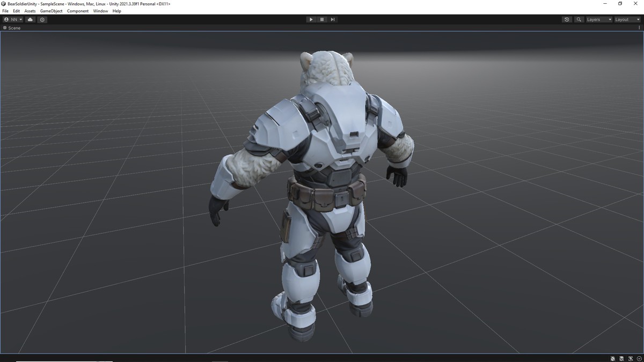Open the Scene view options three-dot menu
Viewport: 644px width, 362px height.
[x=639, y=28]
